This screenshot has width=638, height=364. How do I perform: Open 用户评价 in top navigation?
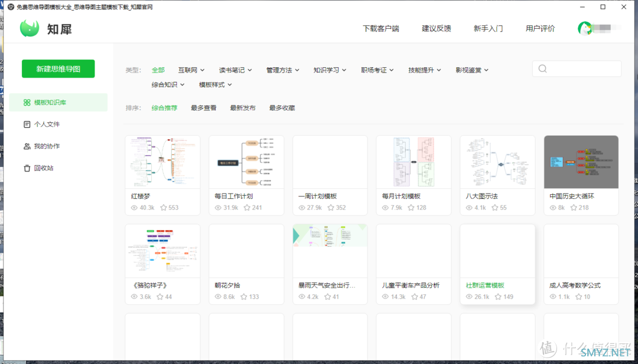541,28
